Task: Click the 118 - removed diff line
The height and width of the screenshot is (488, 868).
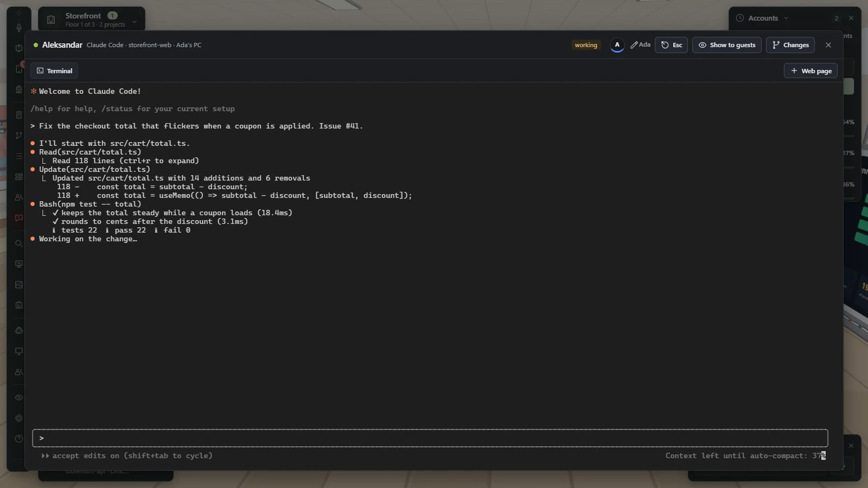Action: (152, 187)
